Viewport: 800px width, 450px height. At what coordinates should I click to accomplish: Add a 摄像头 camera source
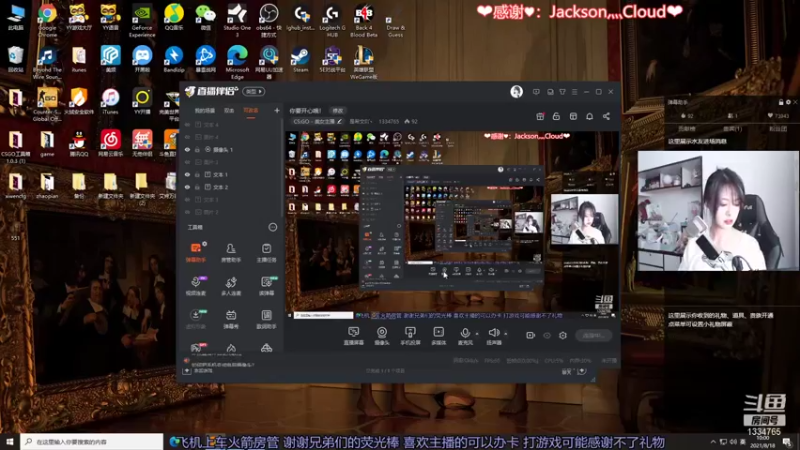(382, 336)
